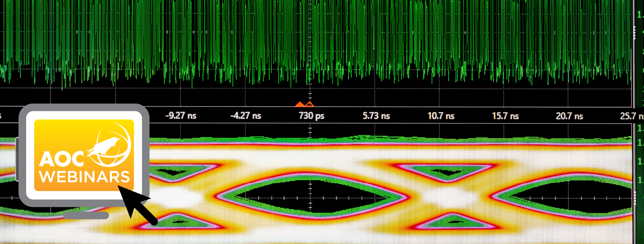
Task: Click the -4.27 ns time axis label
Action: click(246, 116)
